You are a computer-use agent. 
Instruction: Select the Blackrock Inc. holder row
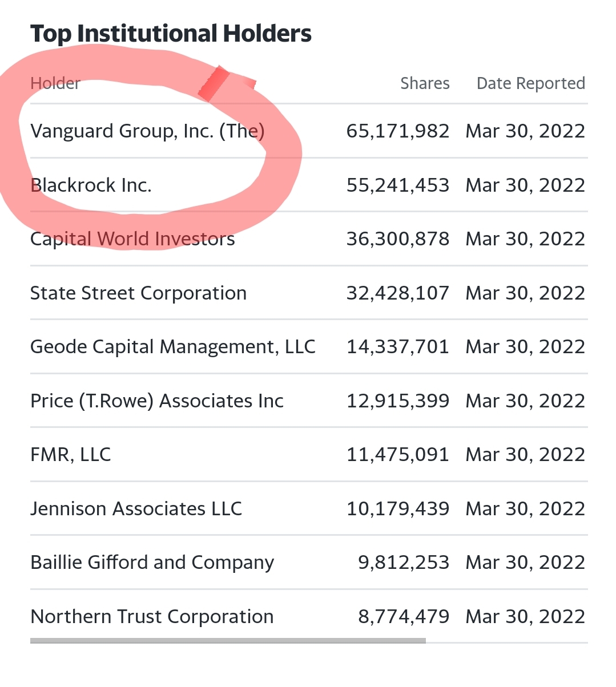pos(91,185)
